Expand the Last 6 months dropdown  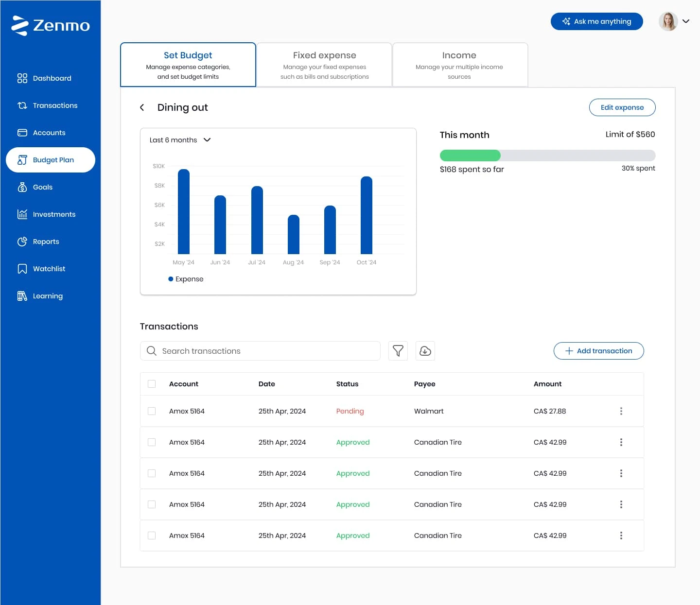pyautogui.click(x=180, y=140)
